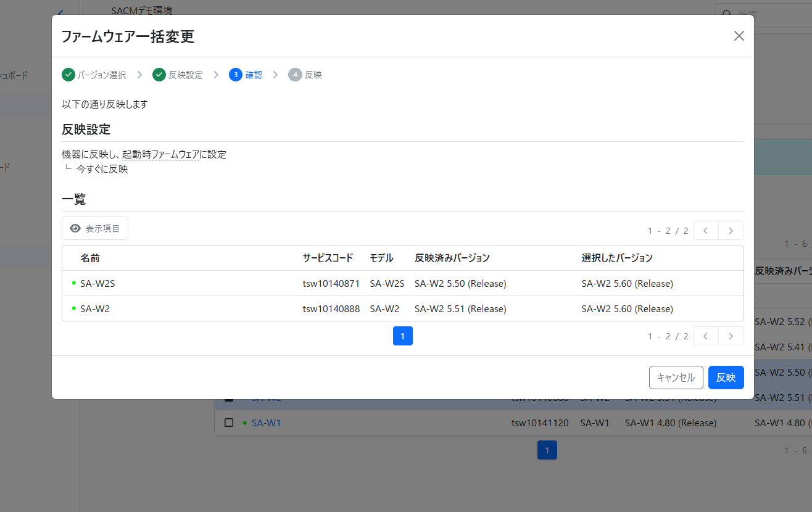
Task: Select page 1 in dialog pagination
Action: pos(403,336)
